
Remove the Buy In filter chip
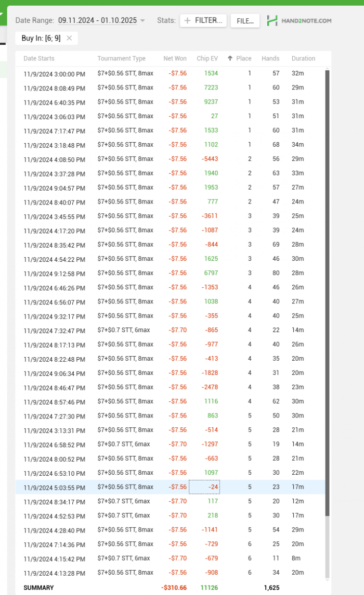[69, 38]
